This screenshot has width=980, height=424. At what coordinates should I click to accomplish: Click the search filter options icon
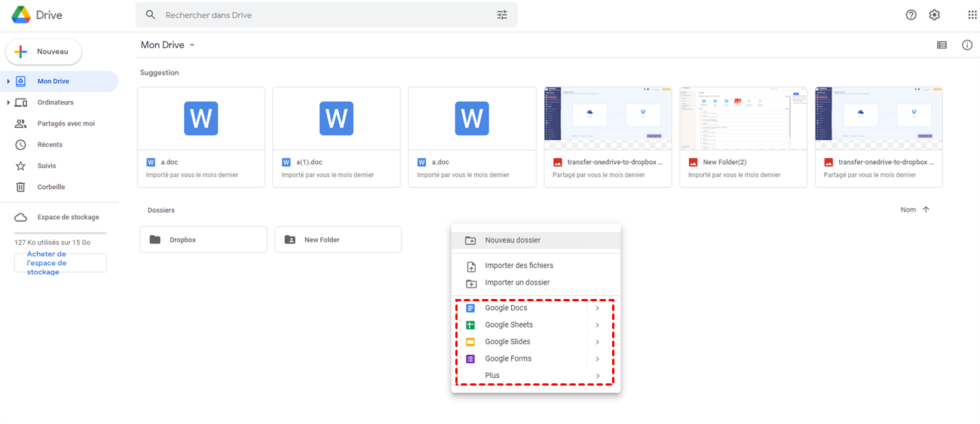(x=502, y=15)
